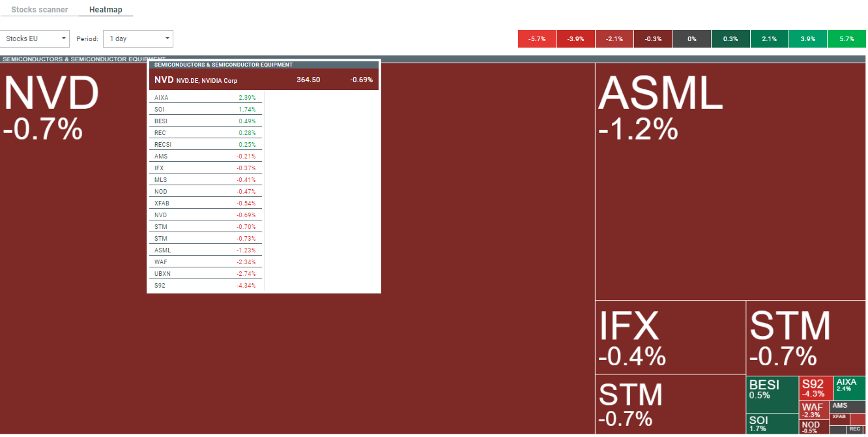Screen dimensions: 868x437
Task: Select the small gray REC tile
Action: 856,429
